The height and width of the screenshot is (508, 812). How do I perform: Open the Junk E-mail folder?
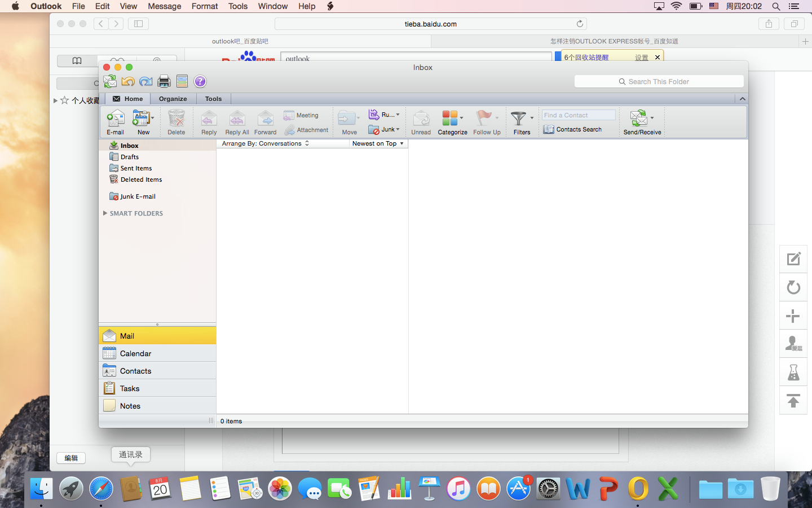(x=157, y=196)
